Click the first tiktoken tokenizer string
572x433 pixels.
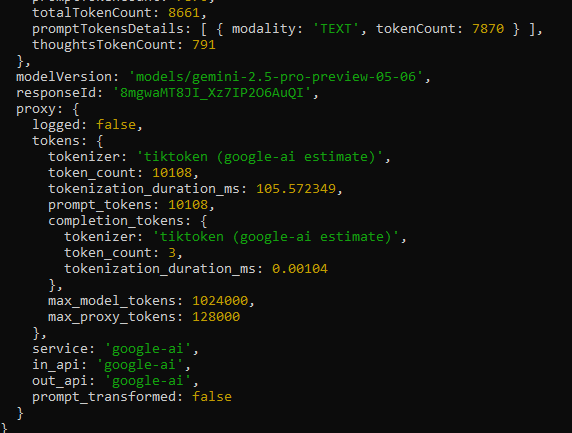[260, 157]
